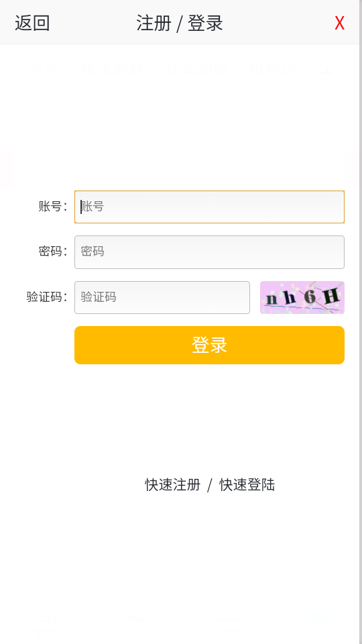Select the faded 社会新闻 tab behind overlay
This screenshot has width=362, height=644.
click(x=196, y=70)
